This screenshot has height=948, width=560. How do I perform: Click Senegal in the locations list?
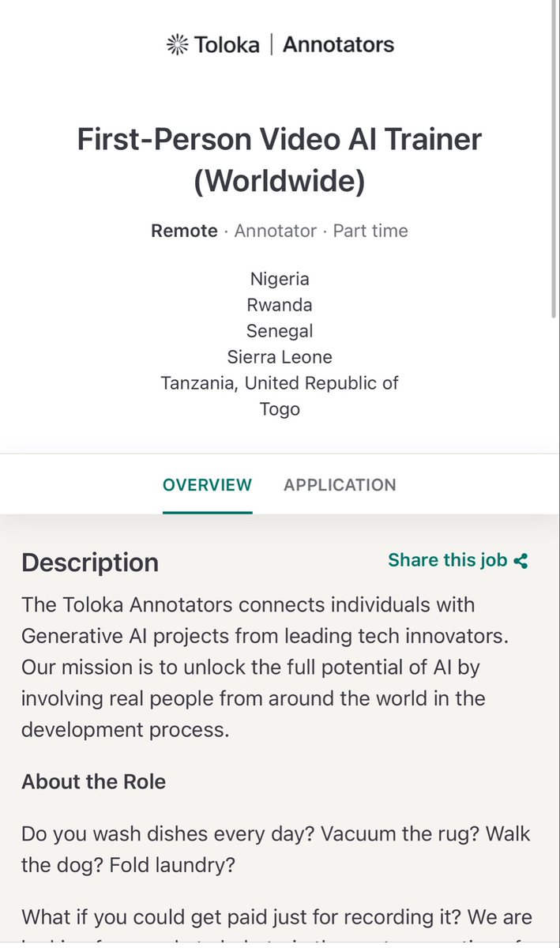[x=280, y=331]
